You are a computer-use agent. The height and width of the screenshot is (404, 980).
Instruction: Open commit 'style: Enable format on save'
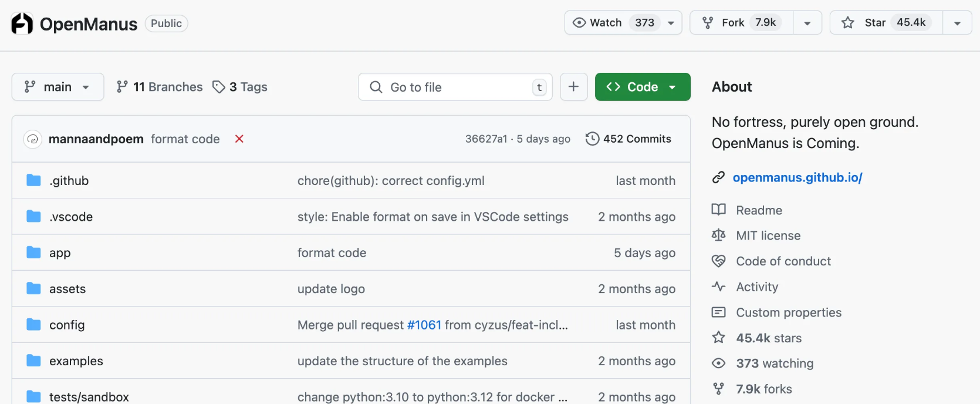(x=433, y=217)
